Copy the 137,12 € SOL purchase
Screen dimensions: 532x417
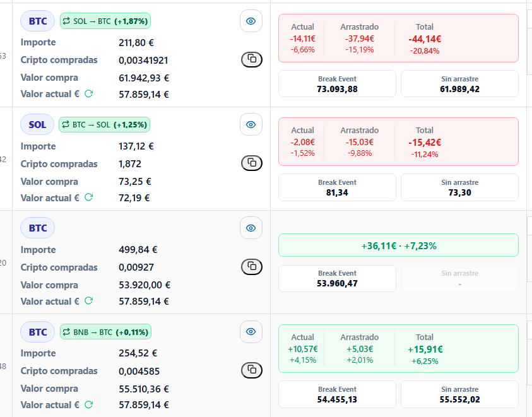click(252, 163)
